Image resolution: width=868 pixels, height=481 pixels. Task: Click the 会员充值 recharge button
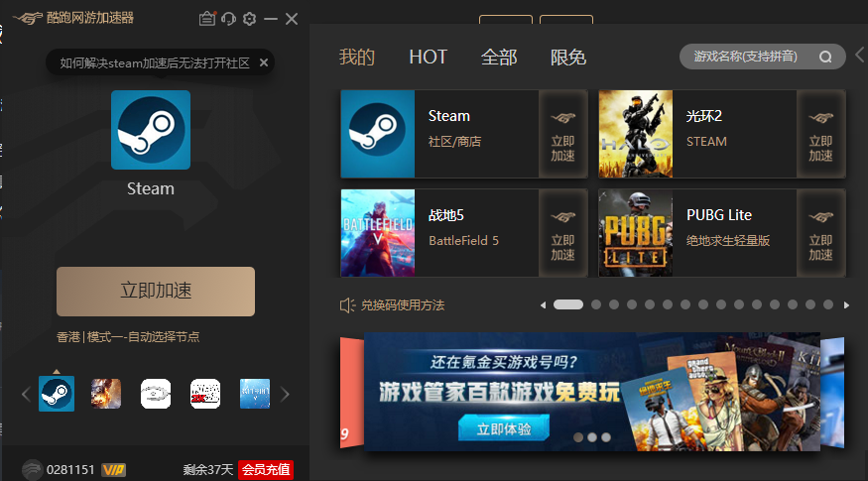[x=266, y=470]
